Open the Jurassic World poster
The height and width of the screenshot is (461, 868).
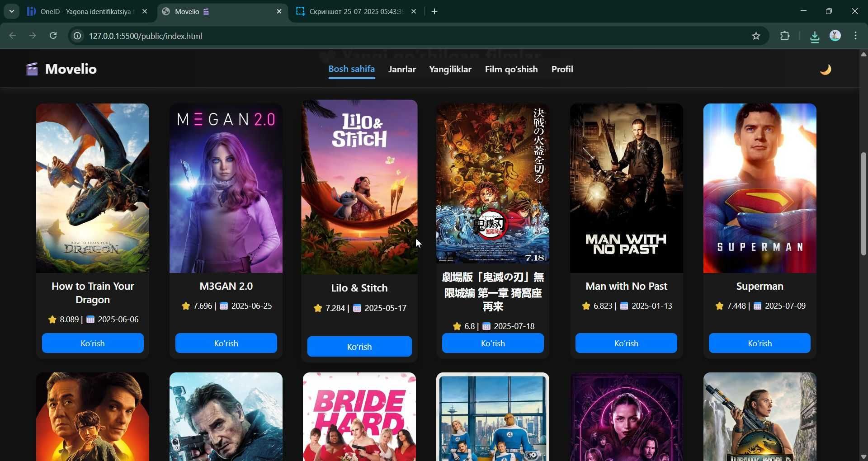(759, 417)
